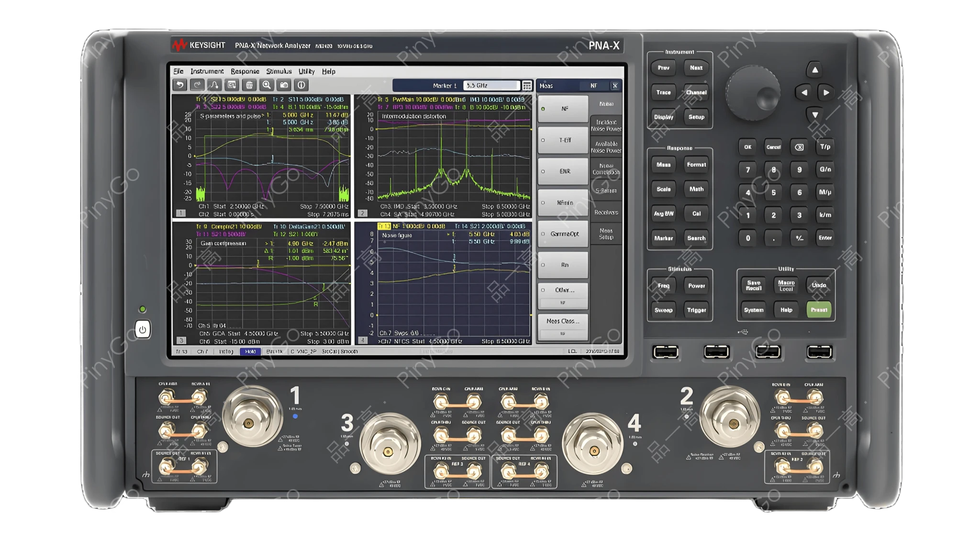Select the T-Eff measurement option
The width and height of the screenshot is (980, 551).
point(563,140)
